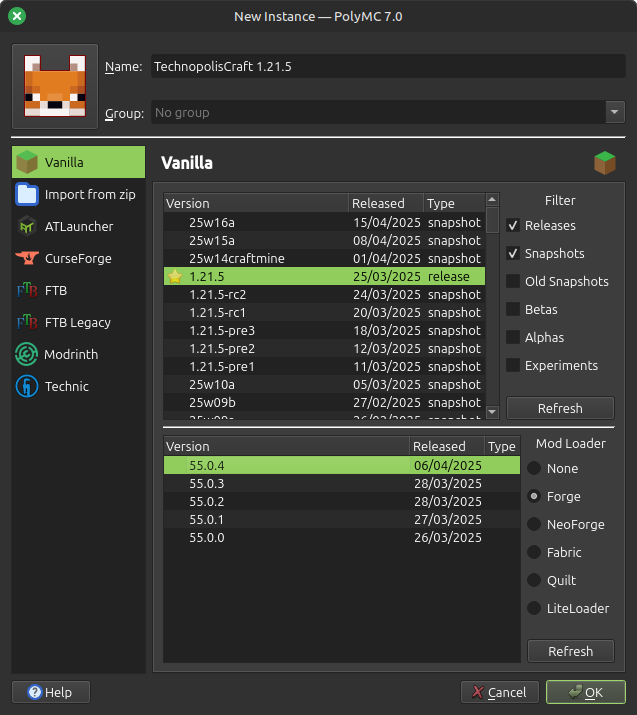Select the 25w14craftmine snapshot row
Viewport: 637px width, 715px height.
click(x=324, y=258)
